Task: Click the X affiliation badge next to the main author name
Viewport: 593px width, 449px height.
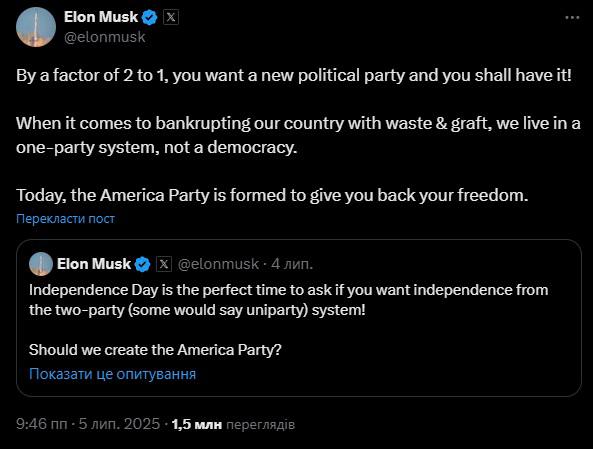Action: click(171, 17)
